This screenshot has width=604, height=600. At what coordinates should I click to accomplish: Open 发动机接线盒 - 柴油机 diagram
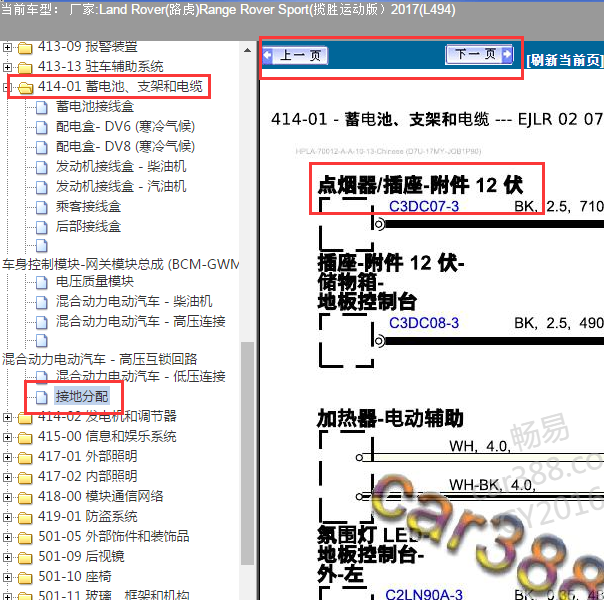121,167
